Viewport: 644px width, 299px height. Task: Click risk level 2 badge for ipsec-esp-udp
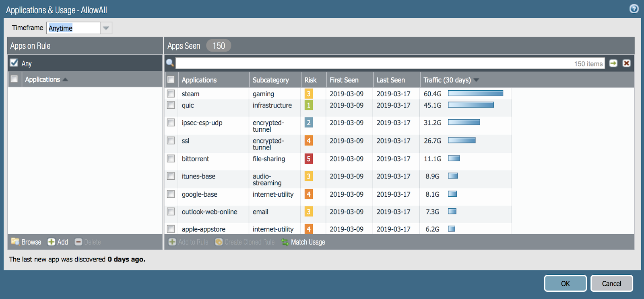coord(309,123)
